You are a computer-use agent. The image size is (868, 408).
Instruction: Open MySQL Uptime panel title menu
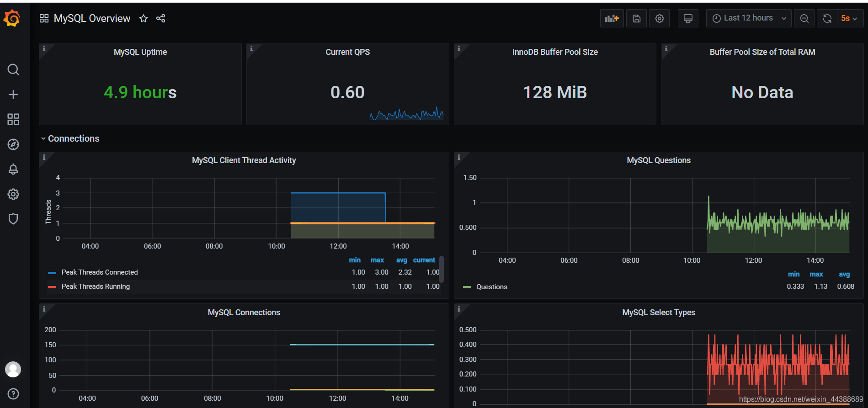140,52
